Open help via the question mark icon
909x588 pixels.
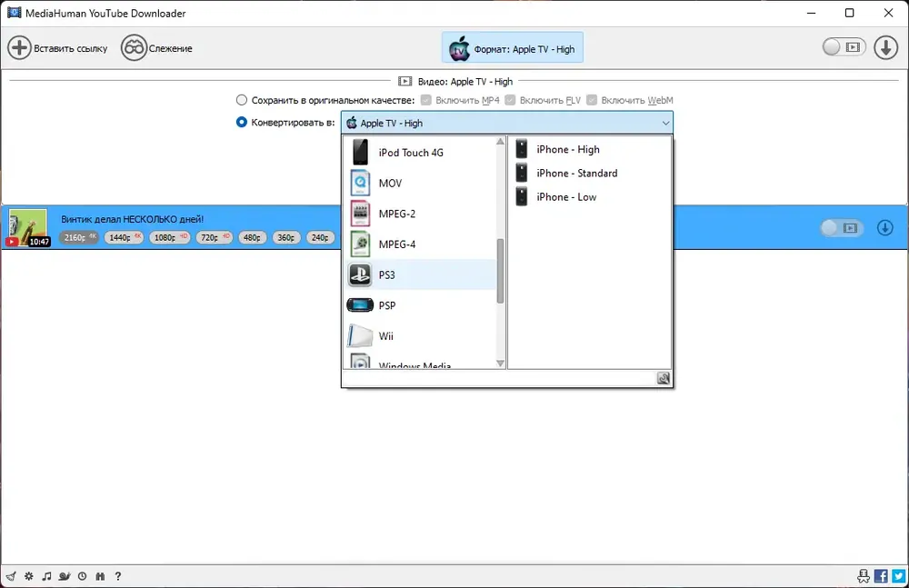118,576
